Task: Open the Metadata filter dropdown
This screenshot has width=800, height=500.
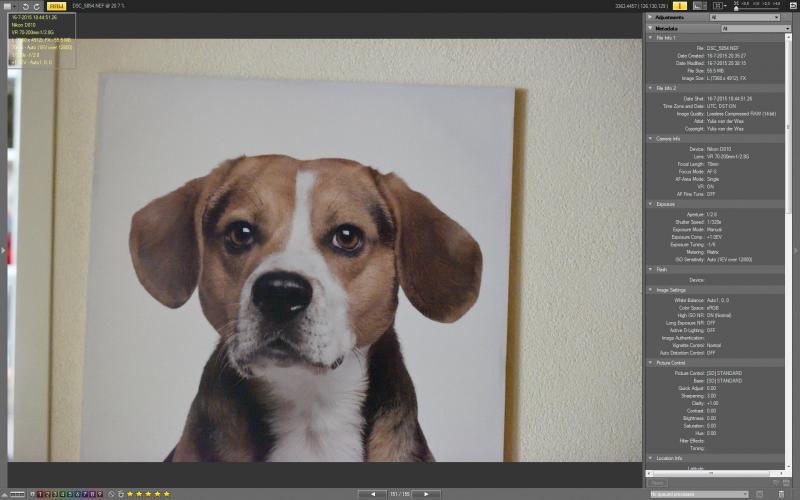Action: click(756, 29)
